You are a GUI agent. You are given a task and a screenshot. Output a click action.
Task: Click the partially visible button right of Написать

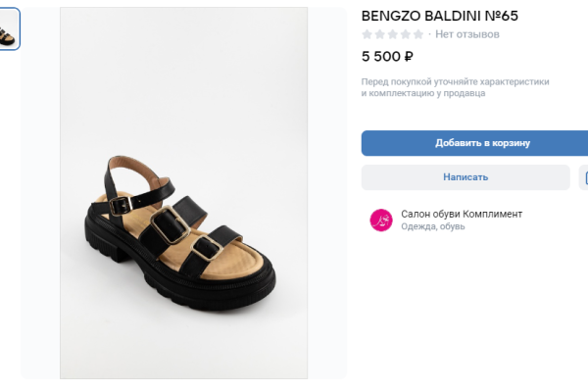(x=584, y=177)
